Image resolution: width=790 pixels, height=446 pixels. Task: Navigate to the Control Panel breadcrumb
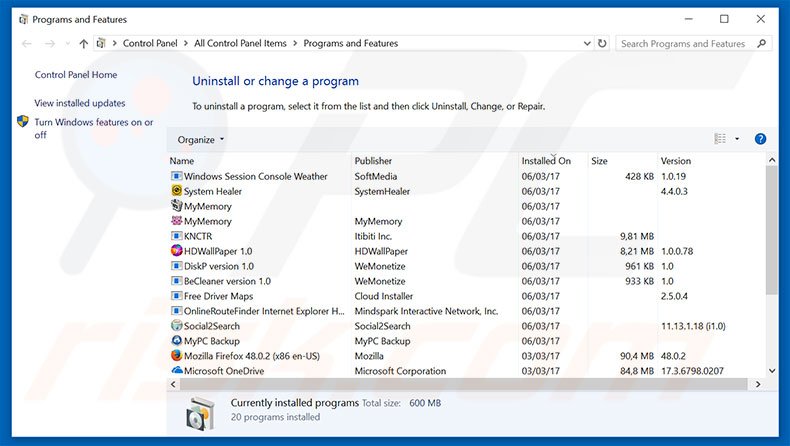(150, 43)
